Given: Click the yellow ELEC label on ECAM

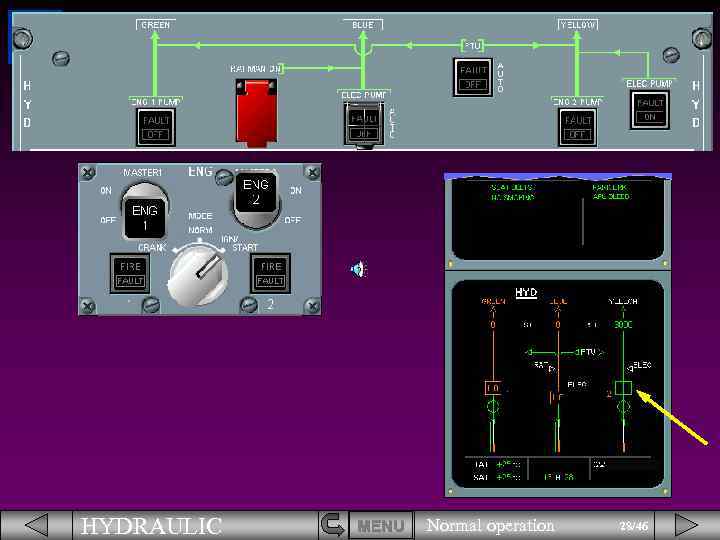Looking at the screenshot, I should coord(641,365).
